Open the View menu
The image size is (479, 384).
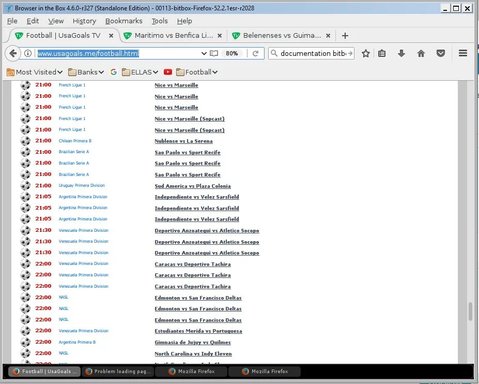click(x=56, y=21)
